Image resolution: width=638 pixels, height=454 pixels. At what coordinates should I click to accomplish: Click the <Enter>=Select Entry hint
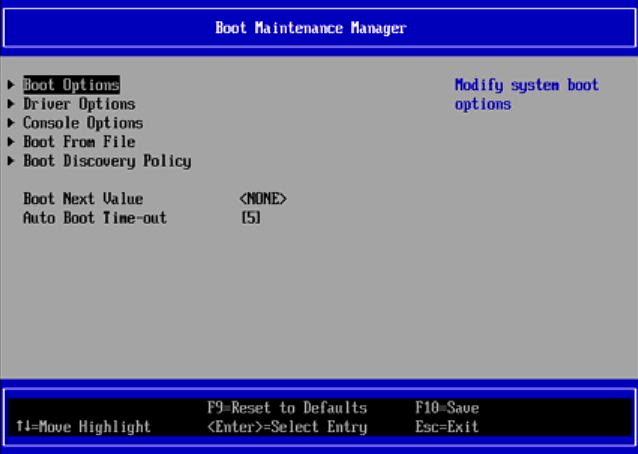[x=287, y=427]
